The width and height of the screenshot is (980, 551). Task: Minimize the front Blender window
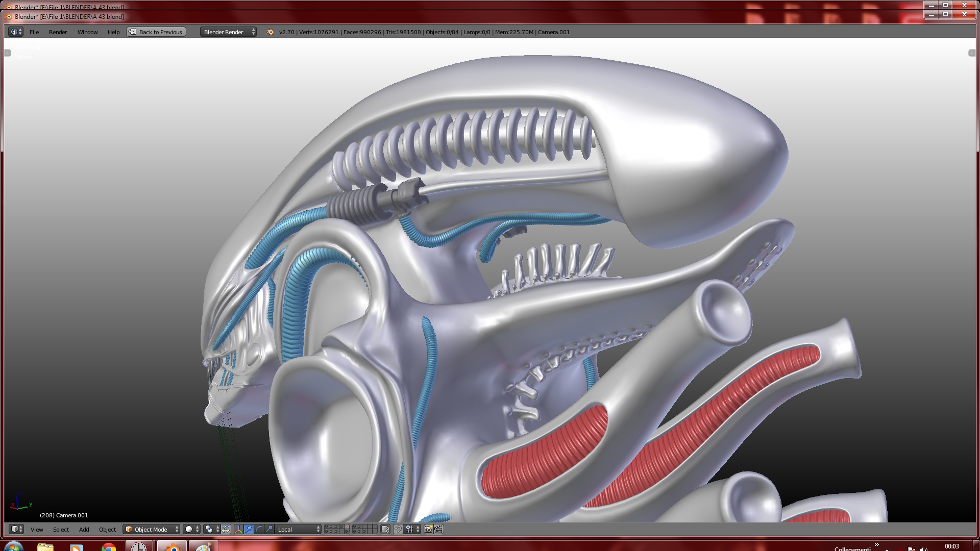932,14
